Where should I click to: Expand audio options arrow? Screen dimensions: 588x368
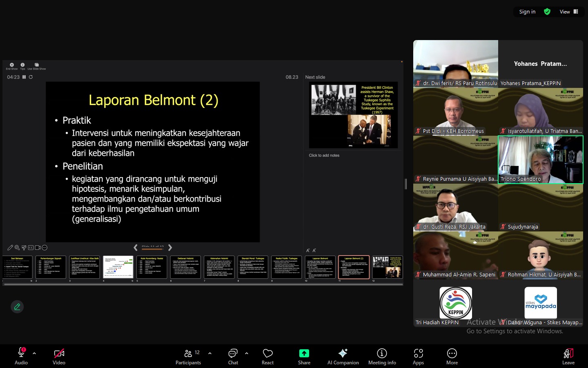(34, 353)
